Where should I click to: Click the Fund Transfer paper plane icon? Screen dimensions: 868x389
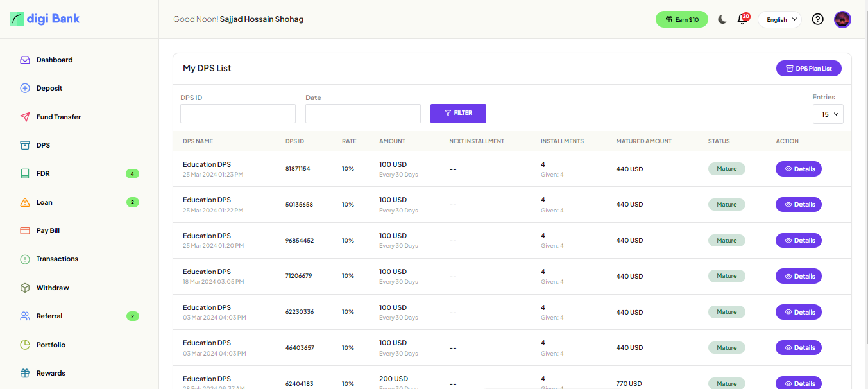25,117
